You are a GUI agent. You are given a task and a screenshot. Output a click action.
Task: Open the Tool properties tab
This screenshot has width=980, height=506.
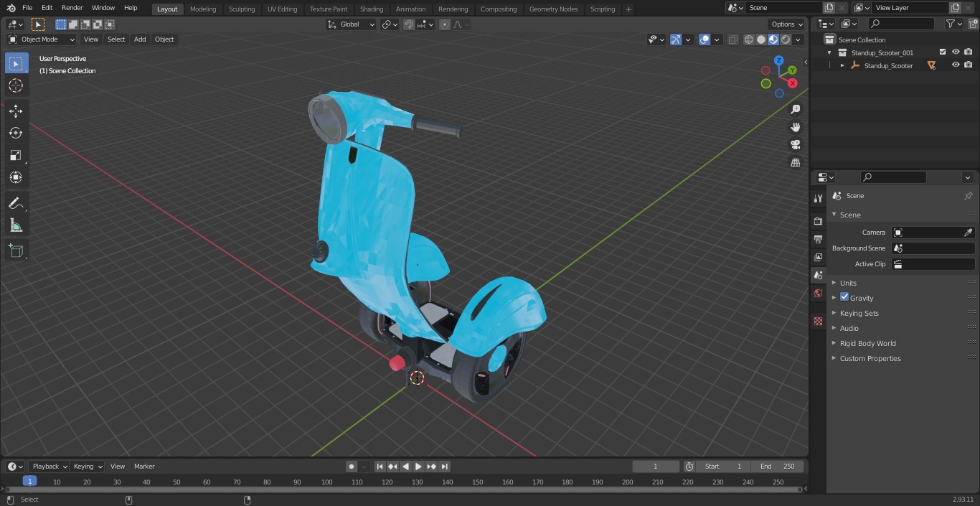point(818,198)
